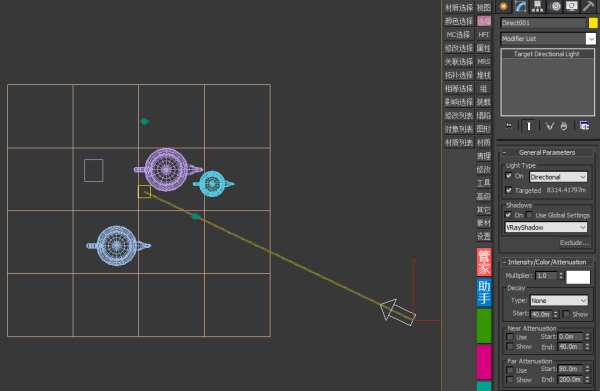Click the Pin Stack icon
The height and width of the screenshot is (391, 600).
point(509,126)
